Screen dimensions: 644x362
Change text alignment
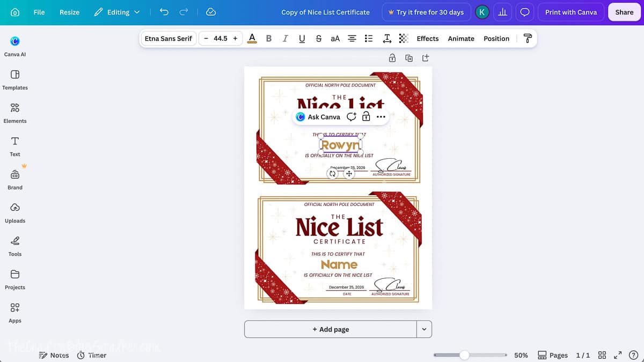(x=352, y=39)
